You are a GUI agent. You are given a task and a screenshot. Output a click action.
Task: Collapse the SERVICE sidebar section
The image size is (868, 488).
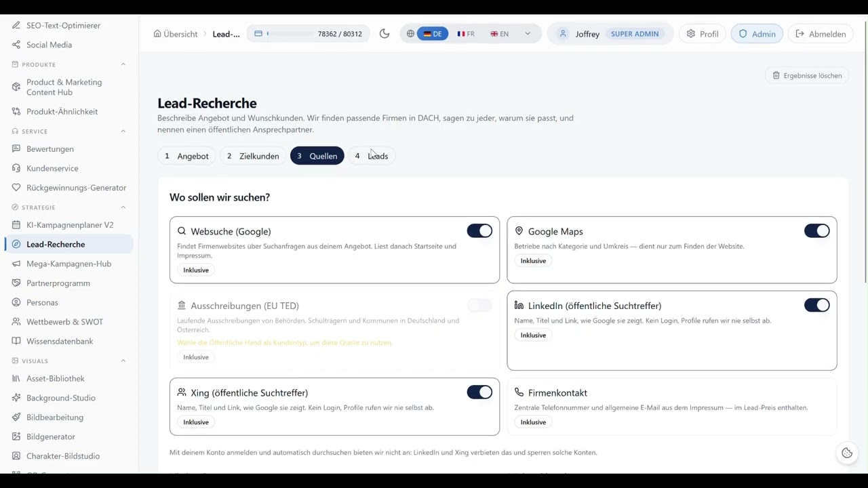(123, 131)
